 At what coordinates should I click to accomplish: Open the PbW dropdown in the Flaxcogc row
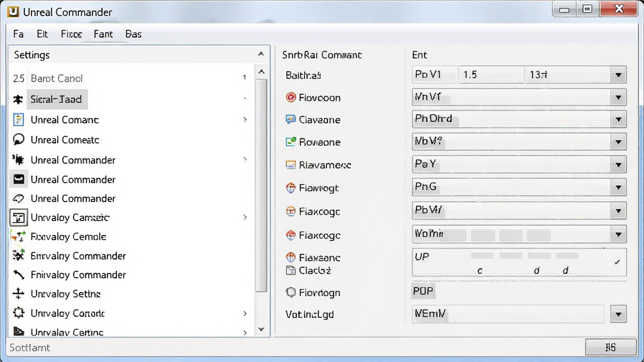coord(618,211)
